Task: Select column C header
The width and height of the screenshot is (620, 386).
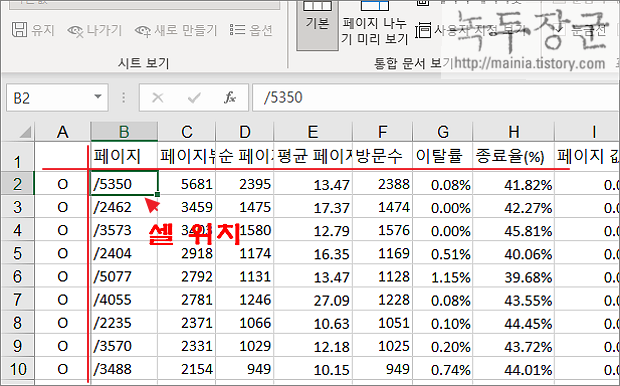Action: [x=187, y=132]
